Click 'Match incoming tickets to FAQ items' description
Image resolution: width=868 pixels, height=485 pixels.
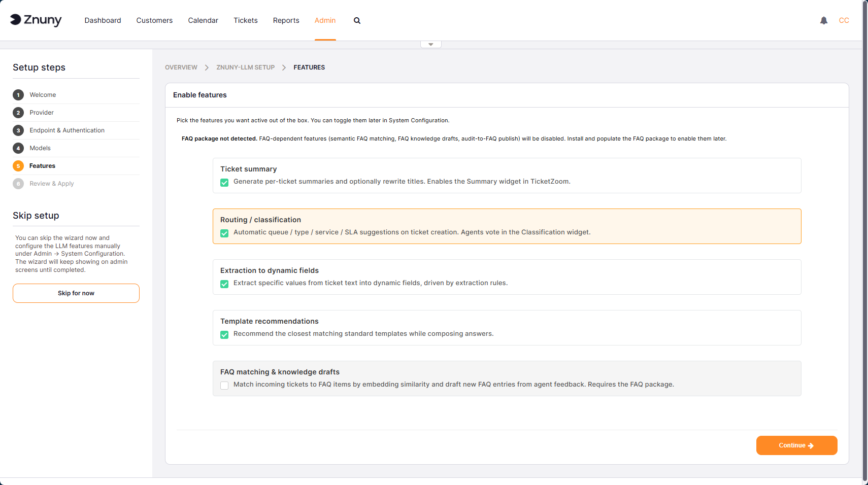point(454,385)
